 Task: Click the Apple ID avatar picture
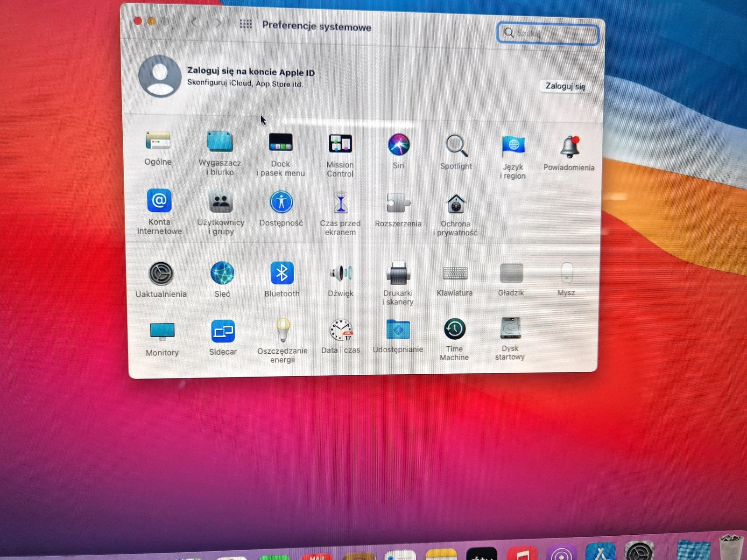click(160, 76)
